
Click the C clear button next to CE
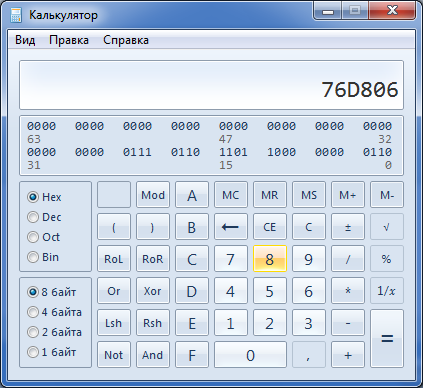309,227
